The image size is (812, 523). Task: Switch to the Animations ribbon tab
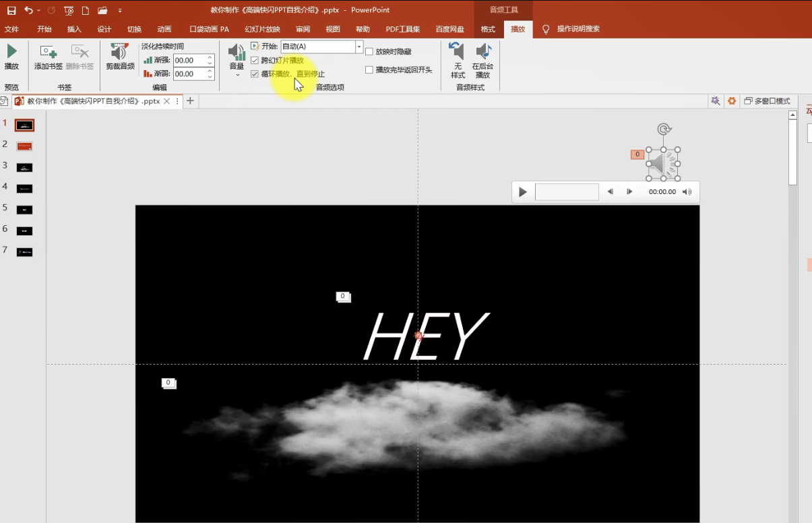(x=164, y=29)
